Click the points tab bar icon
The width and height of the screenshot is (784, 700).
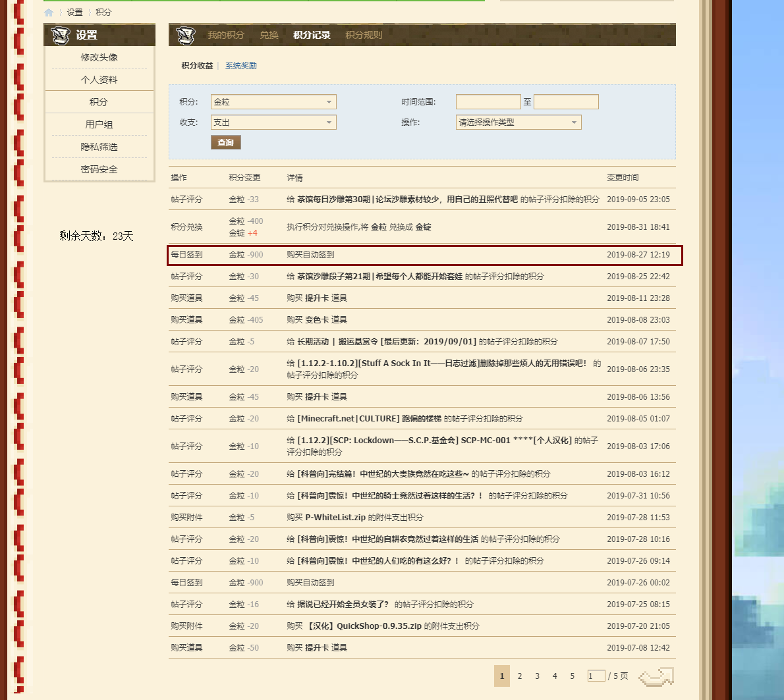pyautogui.click(x=186, y=36)
